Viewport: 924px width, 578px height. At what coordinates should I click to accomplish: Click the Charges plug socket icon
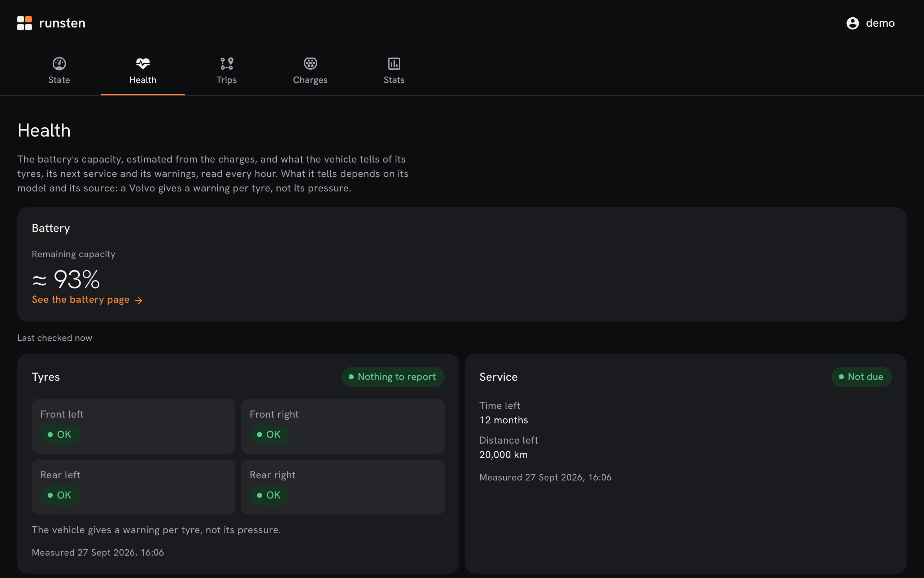point(310,64)
